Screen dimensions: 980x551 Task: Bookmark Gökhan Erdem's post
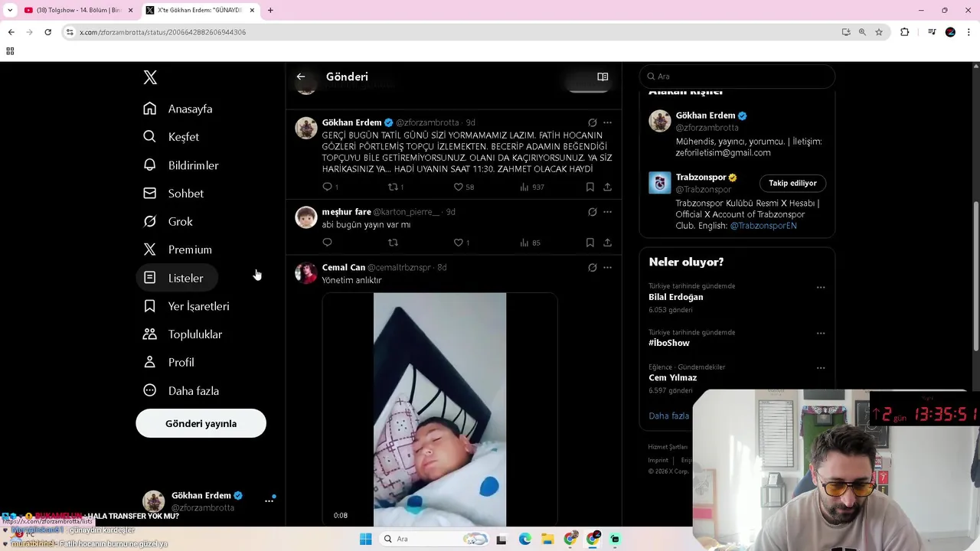590,187
